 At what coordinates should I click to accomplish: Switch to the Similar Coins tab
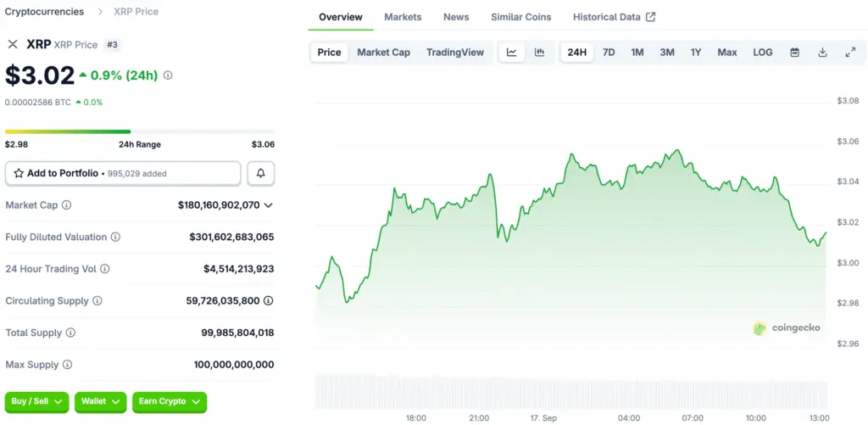click(520, 17)
